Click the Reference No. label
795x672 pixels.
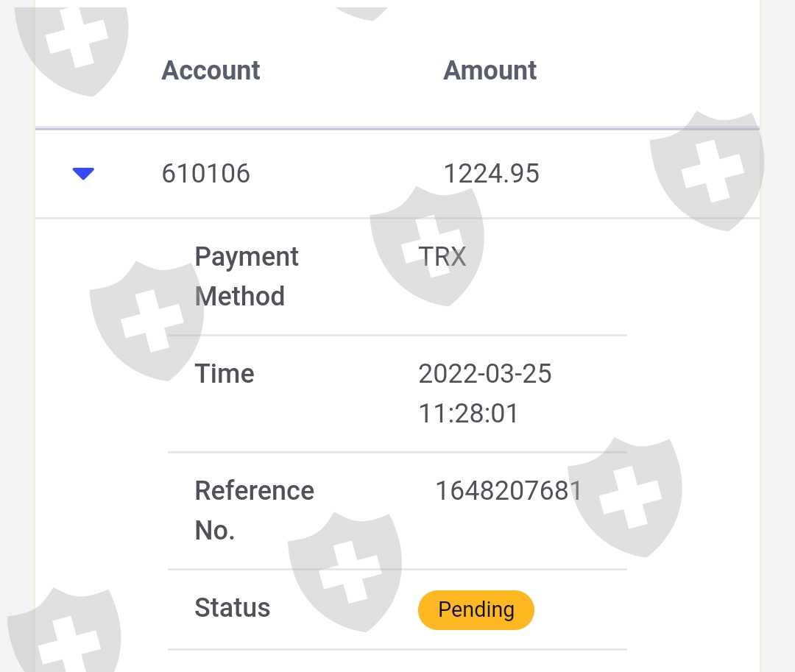click(x=254, y=510)
